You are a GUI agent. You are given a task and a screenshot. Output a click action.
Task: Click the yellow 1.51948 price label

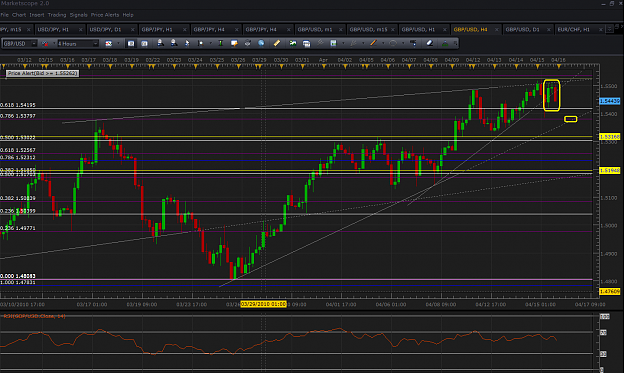[610, 170]
